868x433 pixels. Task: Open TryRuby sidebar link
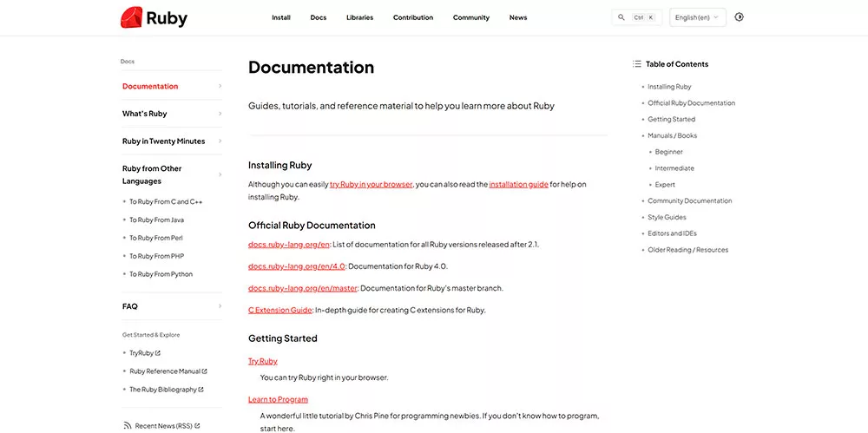coord(141,353)
